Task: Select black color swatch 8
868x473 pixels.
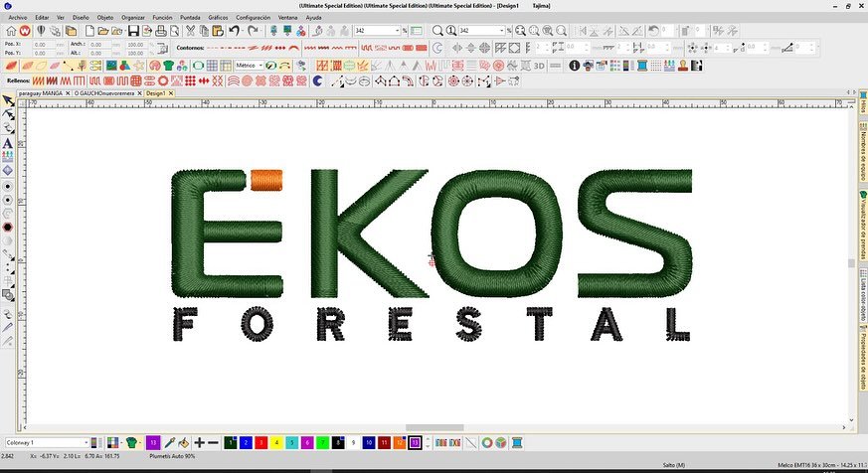Action: 338,442
